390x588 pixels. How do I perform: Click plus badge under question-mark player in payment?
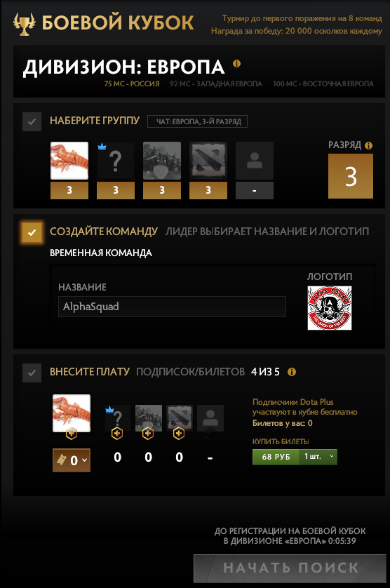point(117,434)
